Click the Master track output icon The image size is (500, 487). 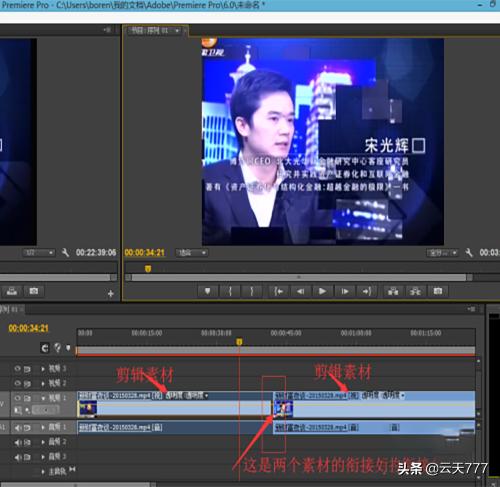pos(72,469)
